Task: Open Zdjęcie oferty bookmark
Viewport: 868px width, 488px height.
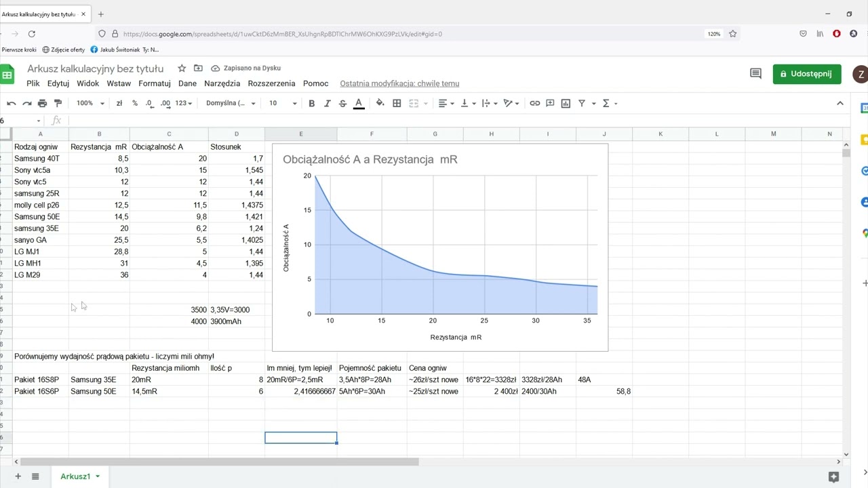Action: click(x=64, y=49)
